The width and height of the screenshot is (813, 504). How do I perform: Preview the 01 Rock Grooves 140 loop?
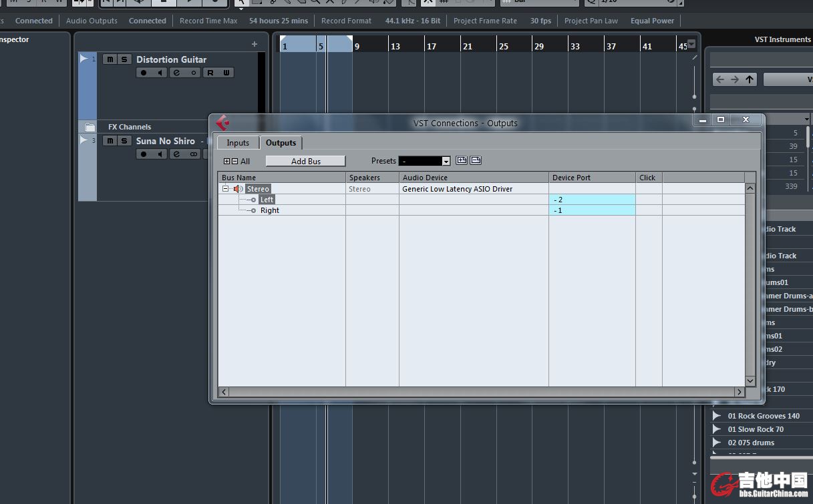tap(717, 416)
